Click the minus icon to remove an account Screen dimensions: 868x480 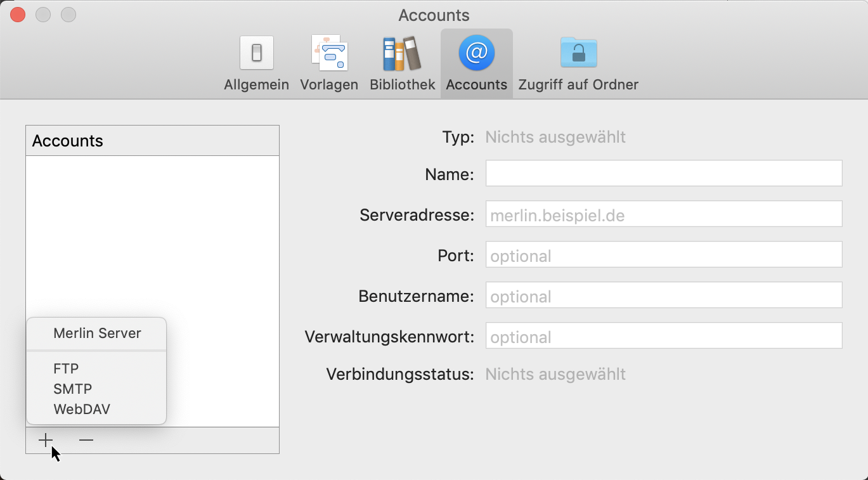click(86, 439)
